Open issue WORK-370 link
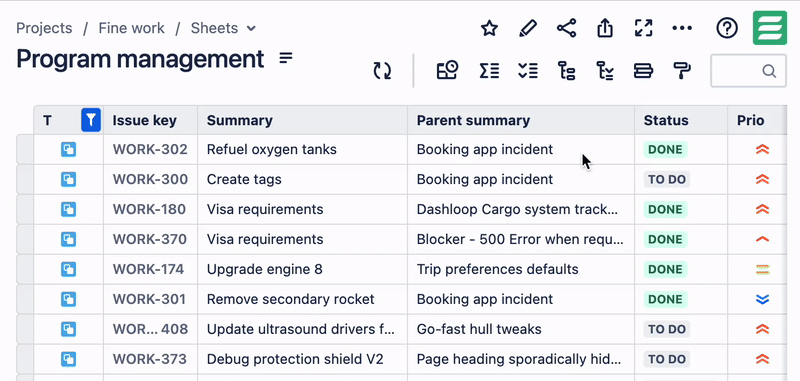 coord(149,239)
